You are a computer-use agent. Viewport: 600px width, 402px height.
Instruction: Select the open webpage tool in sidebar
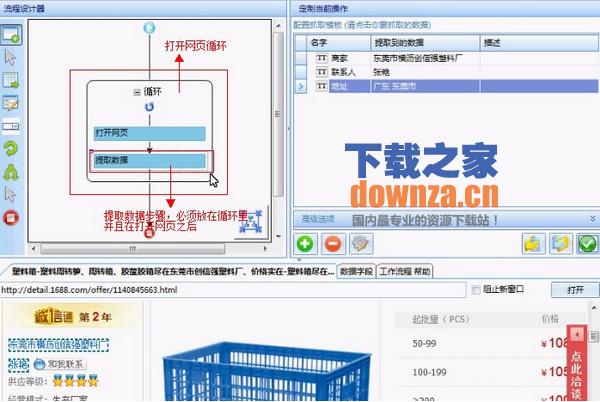click(11, 35)
